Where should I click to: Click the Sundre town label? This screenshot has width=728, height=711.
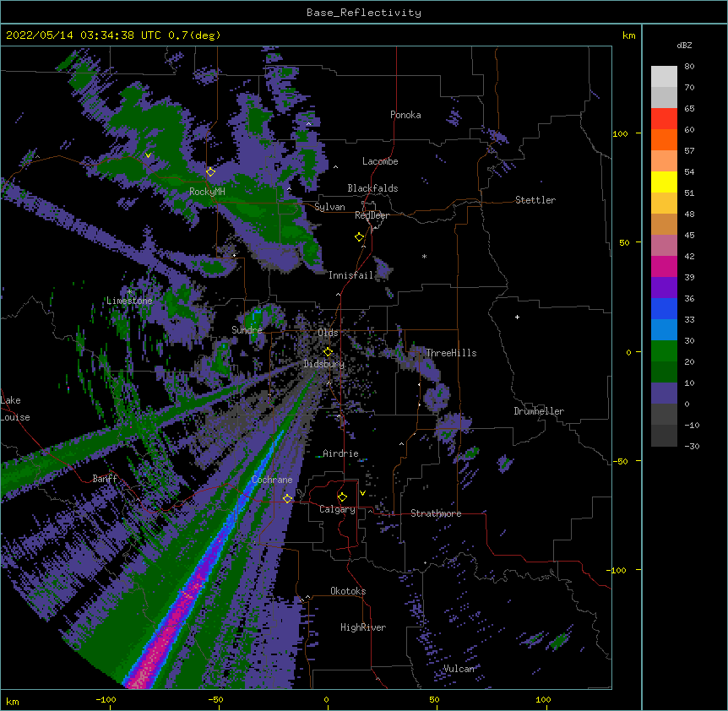point(247,330)
